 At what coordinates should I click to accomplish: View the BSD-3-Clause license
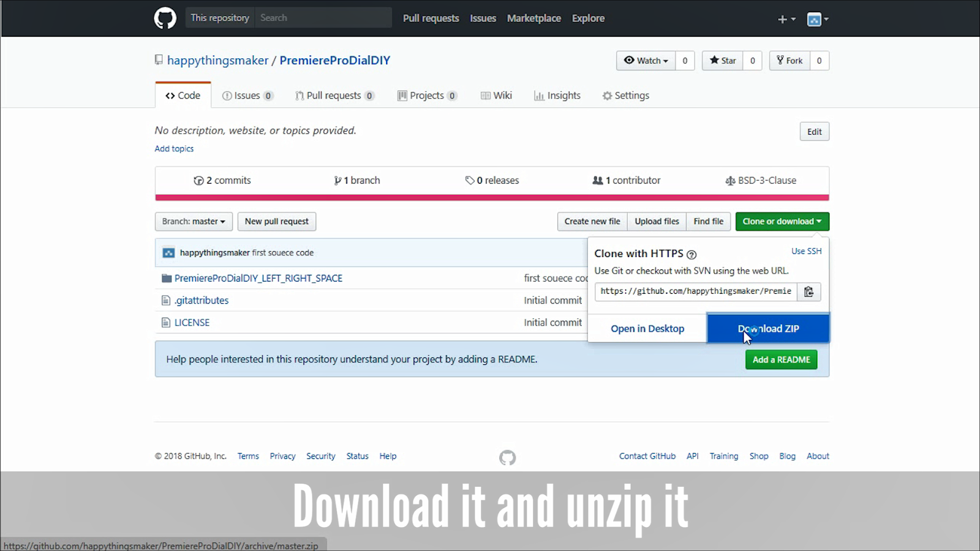coord(761,181)
